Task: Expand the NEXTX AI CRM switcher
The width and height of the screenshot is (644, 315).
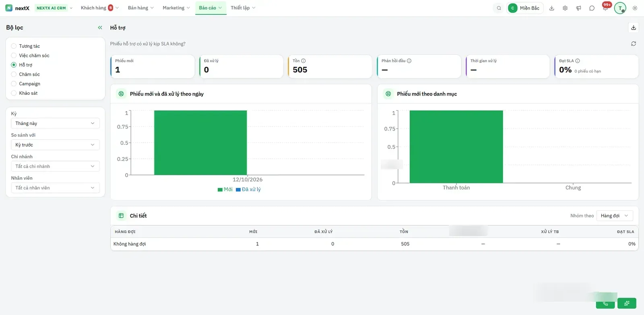Action: pos(54,8)
